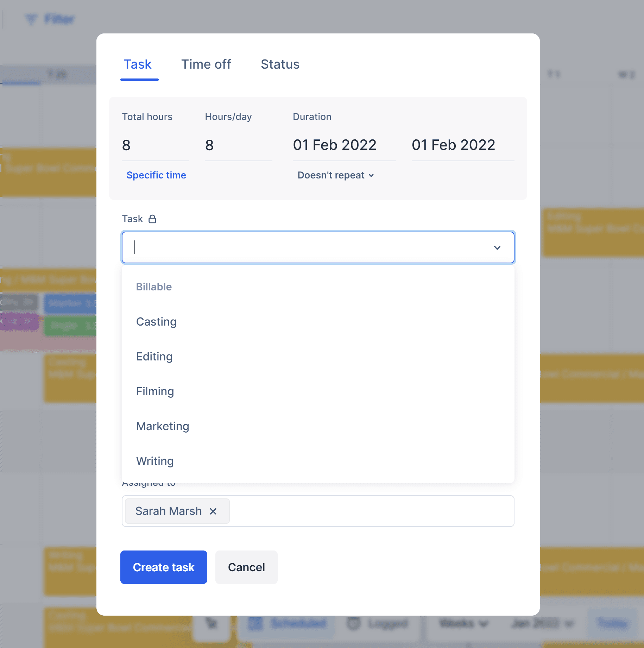Click the lock icon next to Task label
Screen dimensions: 644x648
[153, 219]
